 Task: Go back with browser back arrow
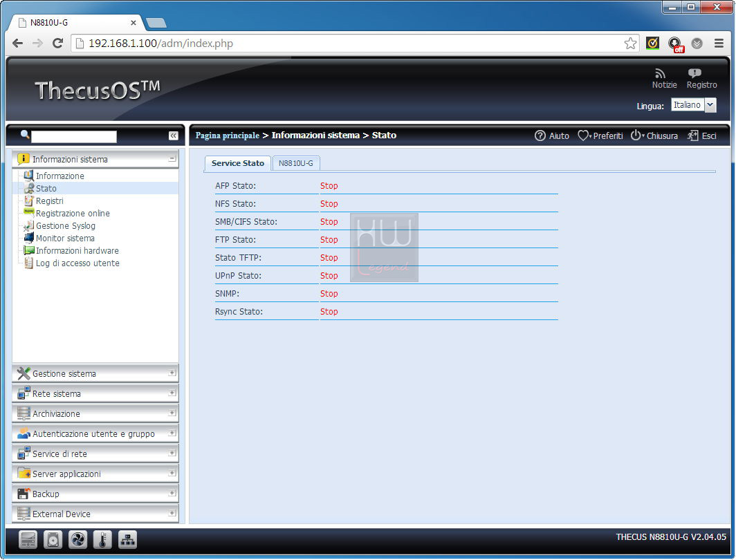(x=18, y=43)
